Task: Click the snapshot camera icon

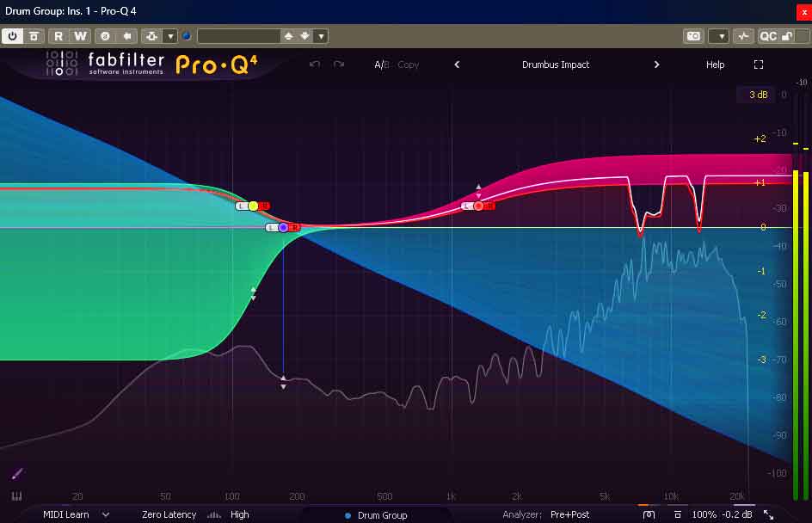Action: tap(693, 36)
